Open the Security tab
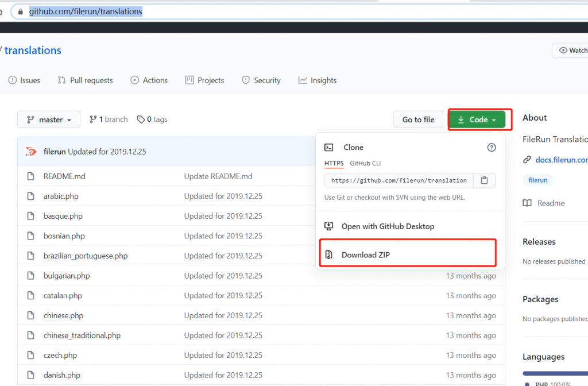Viewport: 588px width, 386px height. click(261, 80)
